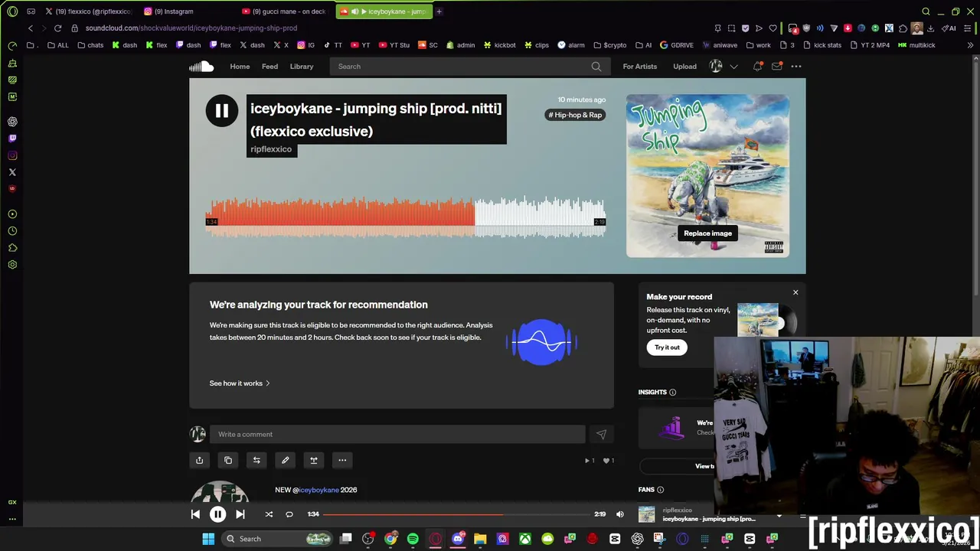Seek on the bottom player progress bar

[x=457, y=514]
